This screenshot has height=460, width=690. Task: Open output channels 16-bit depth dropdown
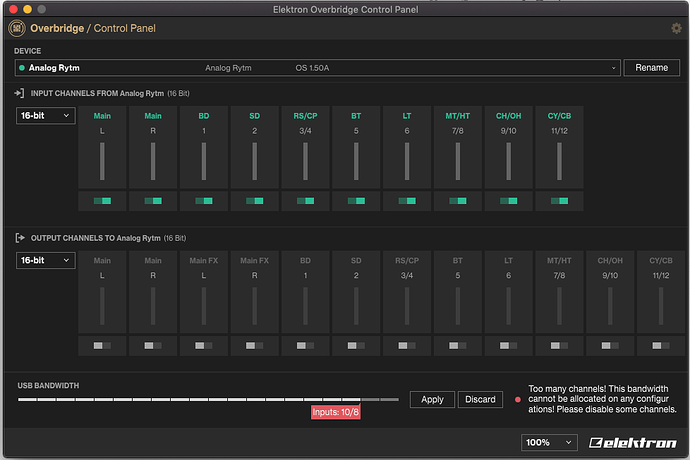(46, 261)
